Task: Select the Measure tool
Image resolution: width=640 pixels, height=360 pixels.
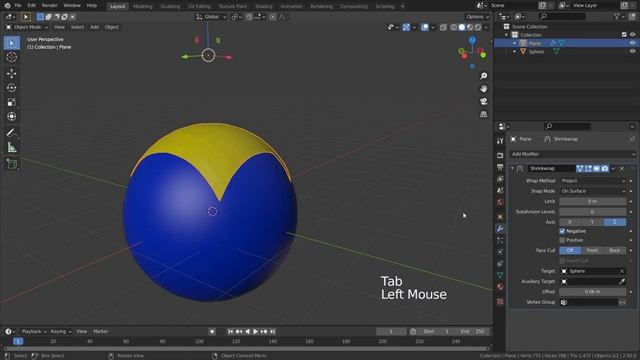Action: [x=11, y=147]
